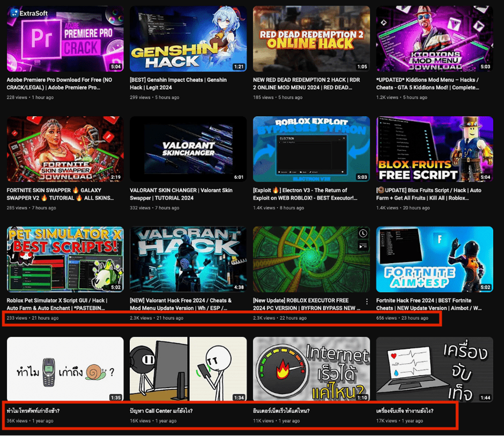Viewport: 504px width, 436px height.
Task: Click '1.4K views • 8 hours ago' text
Action: pyautogui.click(x=278, y=208)
